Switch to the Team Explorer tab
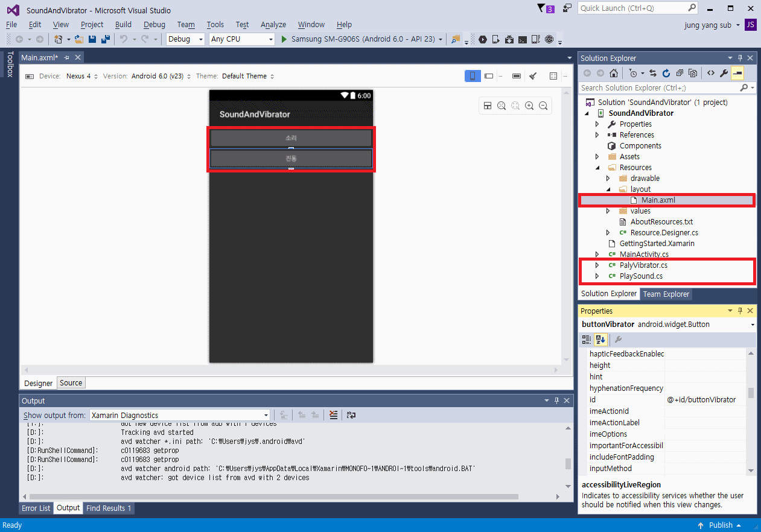The width and height of the screenshot is (761, 532). tap(666, 294)
